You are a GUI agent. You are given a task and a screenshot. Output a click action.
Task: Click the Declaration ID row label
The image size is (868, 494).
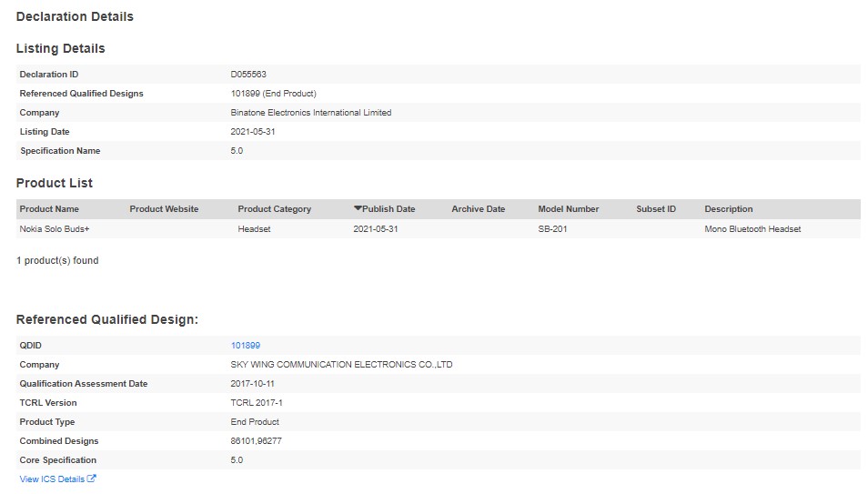pos(49,75)
